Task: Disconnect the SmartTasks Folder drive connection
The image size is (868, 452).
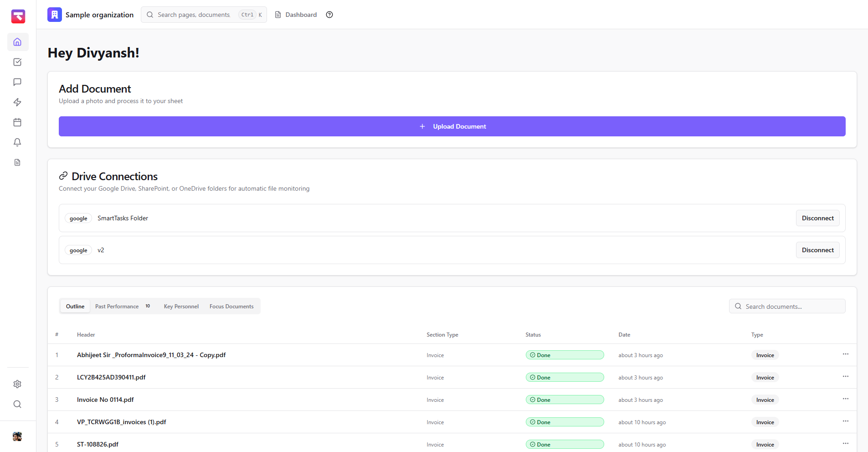Action: [x=817, y=218]
